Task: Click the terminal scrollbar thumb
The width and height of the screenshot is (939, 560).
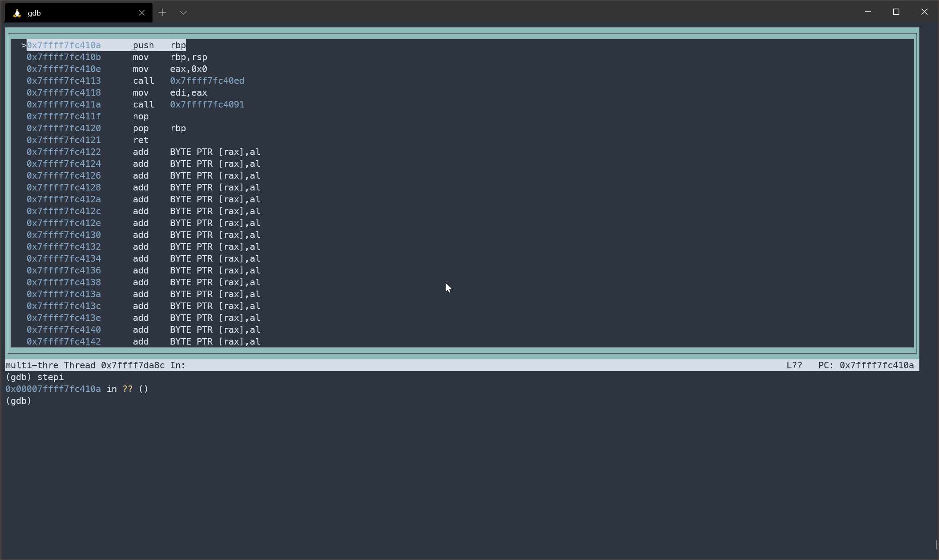Action: 936,545
